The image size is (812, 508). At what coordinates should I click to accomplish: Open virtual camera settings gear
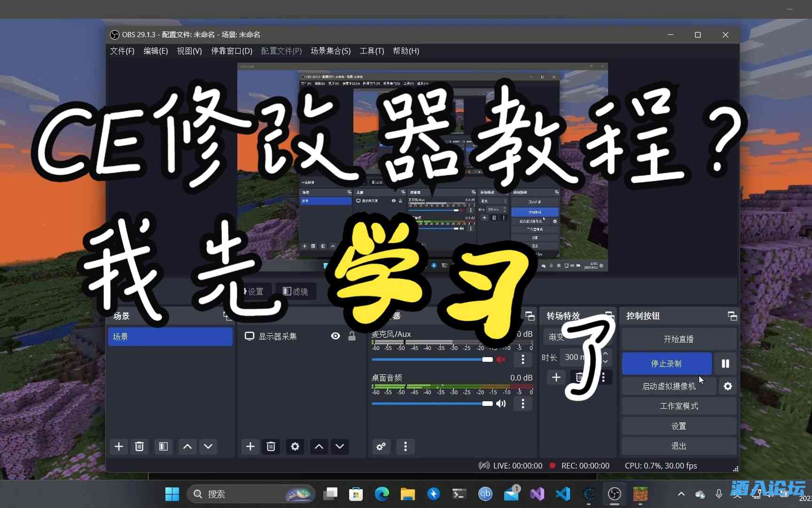[x=727, y=386]
